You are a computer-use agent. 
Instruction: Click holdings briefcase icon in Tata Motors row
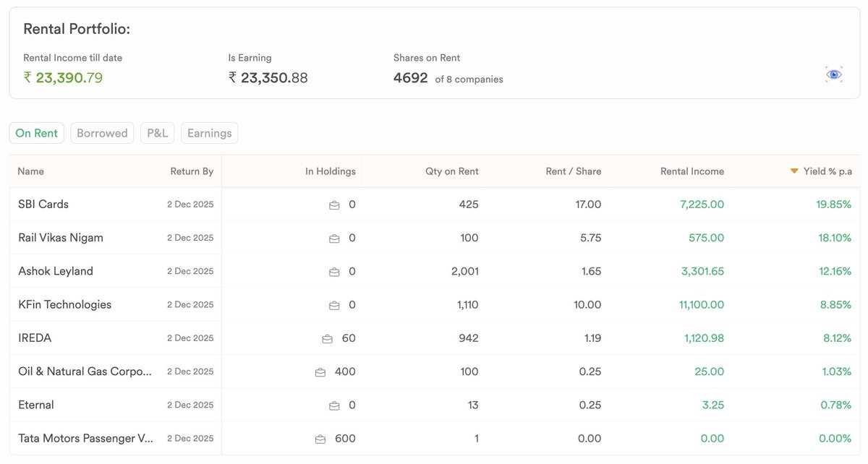point(320,439)
